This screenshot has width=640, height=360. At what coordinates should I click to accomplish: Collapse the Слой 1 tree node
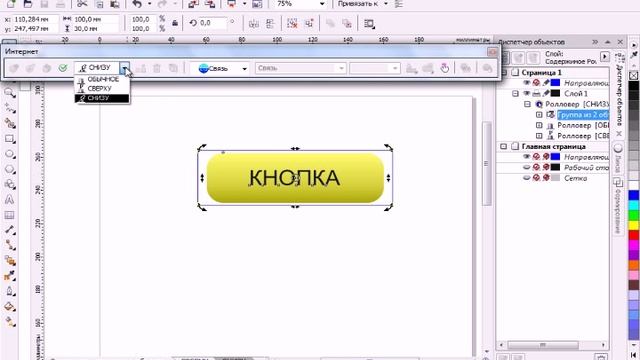coord(515,93)
